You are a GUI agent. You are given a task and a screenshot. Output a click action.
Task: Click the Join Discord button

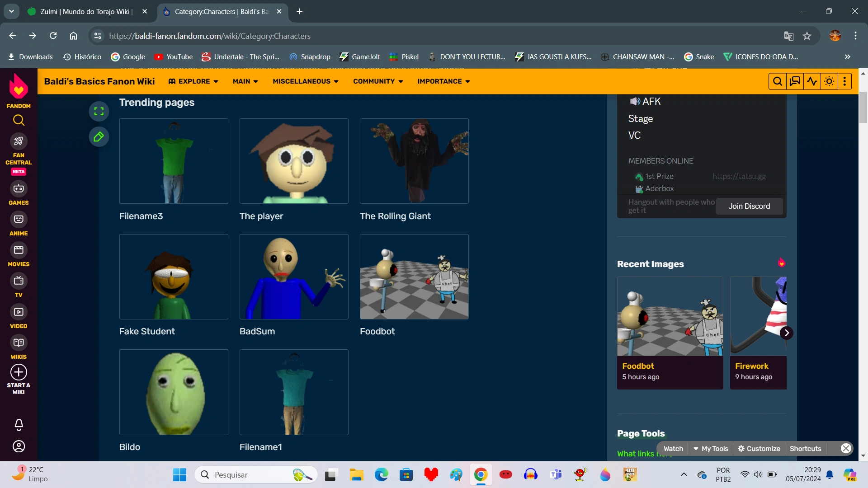click(749, 206)
